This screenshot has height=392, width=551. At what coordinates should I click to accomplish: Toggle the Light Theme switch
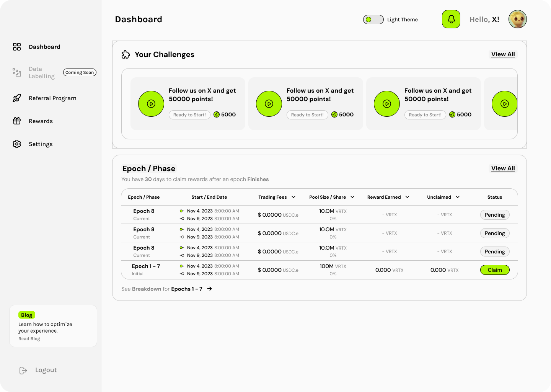[x=373, y=20]
